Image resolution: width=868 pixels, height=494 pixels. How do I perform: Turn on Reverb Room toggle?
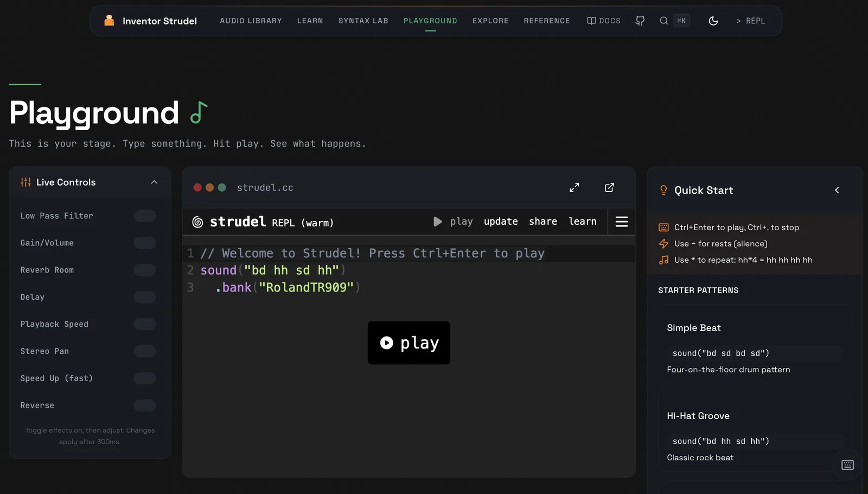click(145, 270)
